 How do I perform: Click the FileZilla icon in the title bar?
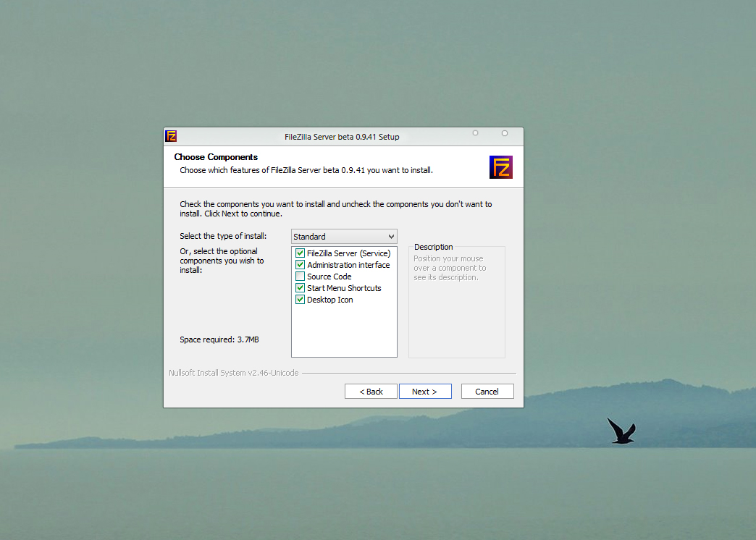[171, 136]
